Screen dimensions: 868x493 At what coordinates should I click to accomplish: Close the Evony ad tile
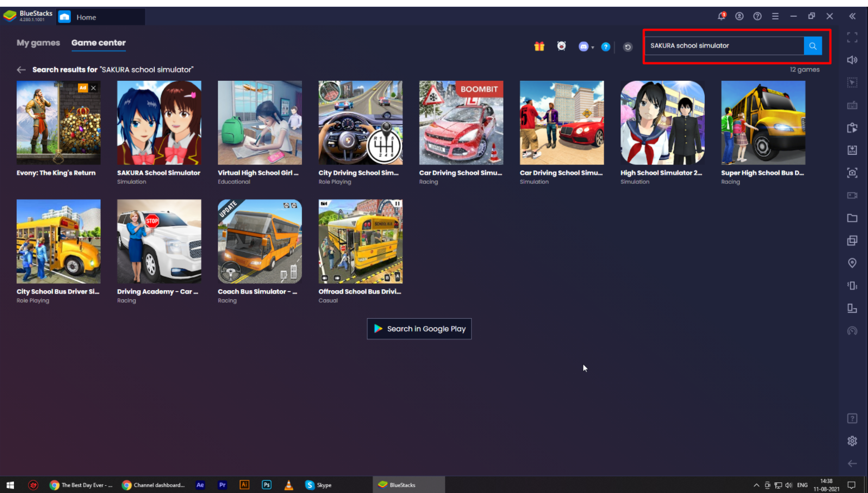tap(94, 87)
